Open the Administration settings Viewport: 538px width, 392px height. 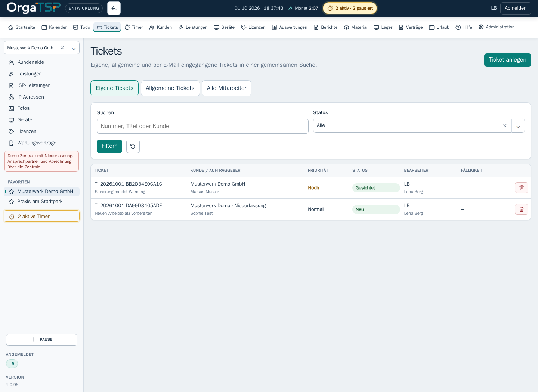[x=497, y=27]
